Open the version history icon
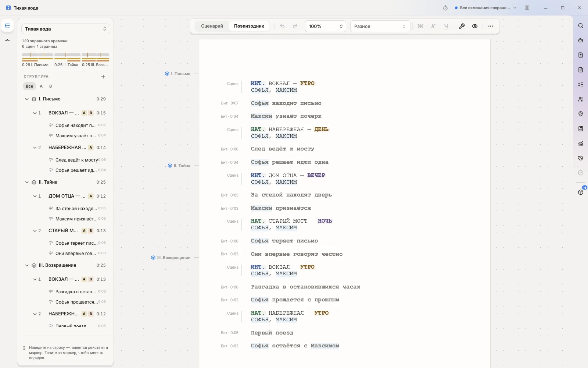 pos(581,158)
